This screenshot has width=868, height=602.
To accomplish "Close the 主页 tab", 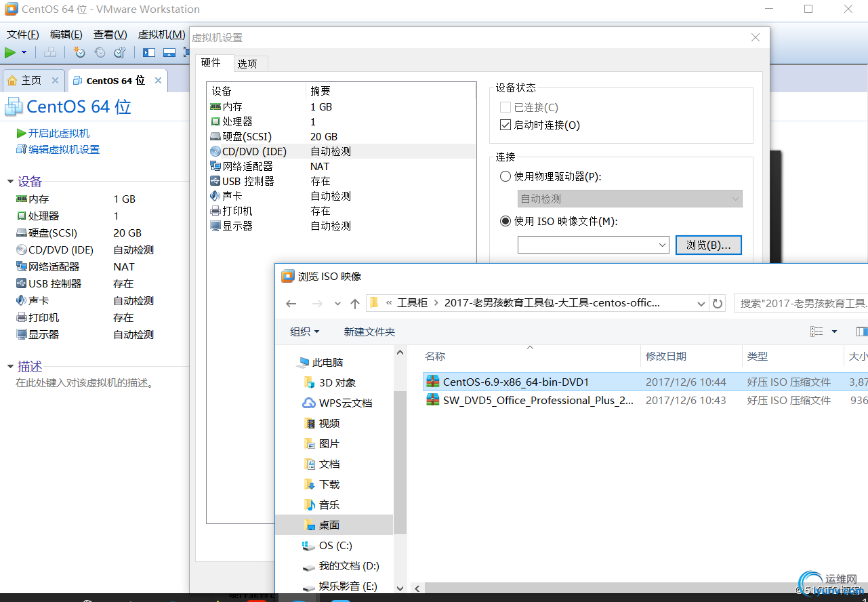I will coord(56,80).
